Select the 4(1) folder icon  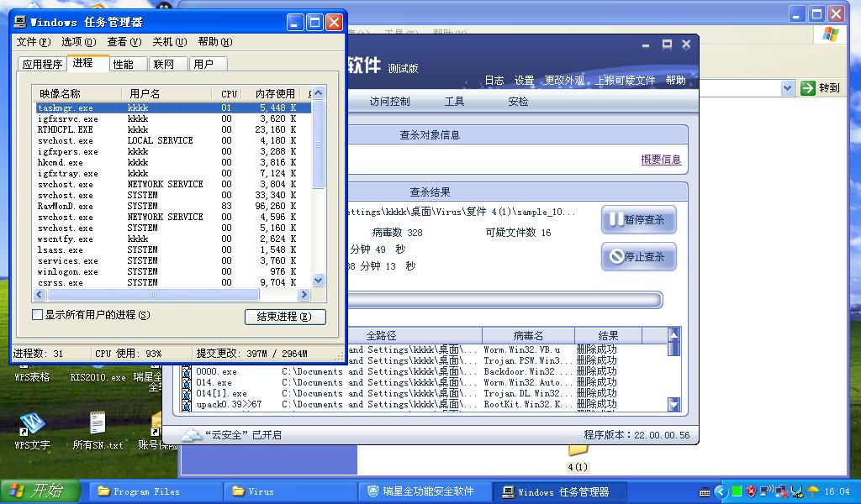(578, 459)
